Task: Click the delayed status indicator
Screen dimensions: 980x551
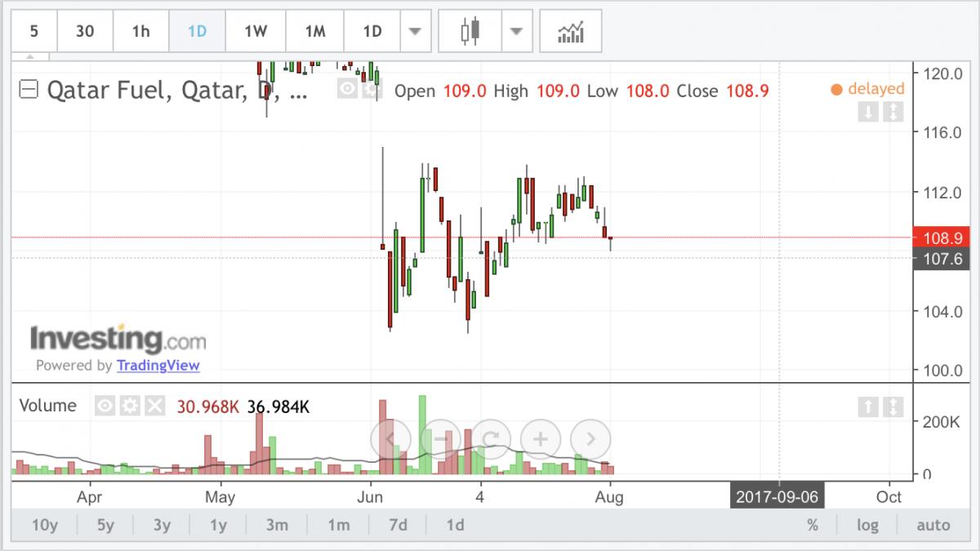Action: click(x=867, y=89)
